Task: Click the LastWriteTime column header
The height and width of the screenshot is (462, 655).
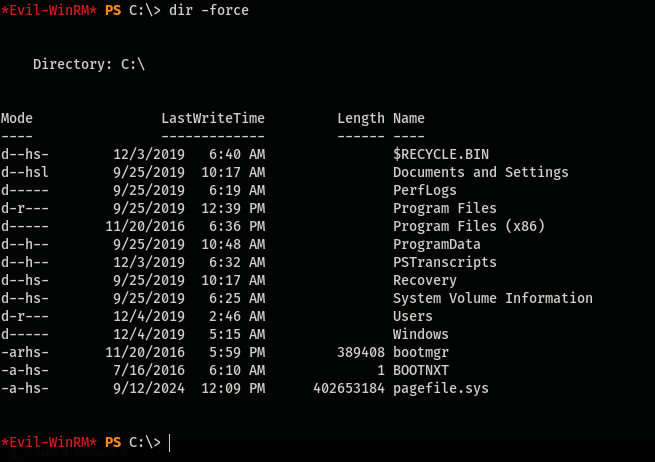Action: coord(213,119)
